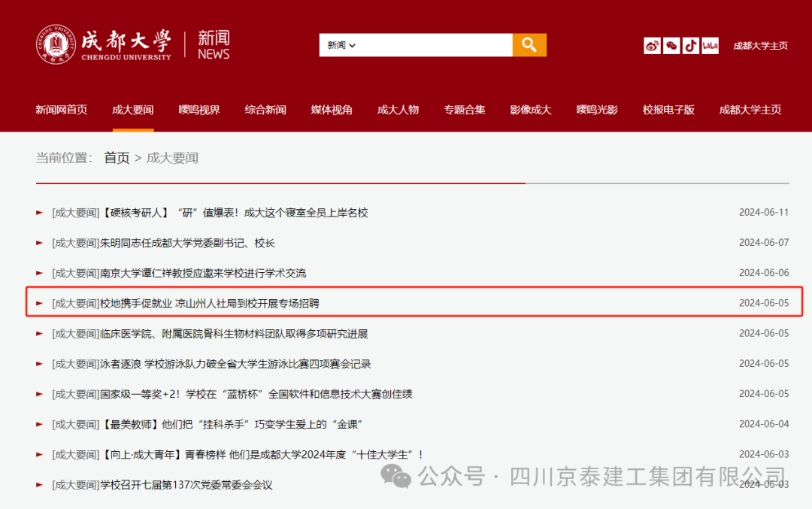The width and height of the screenshot is (812, 509).
Task: Open the 新闻网首页 menu item
Action: coord(61,109)
